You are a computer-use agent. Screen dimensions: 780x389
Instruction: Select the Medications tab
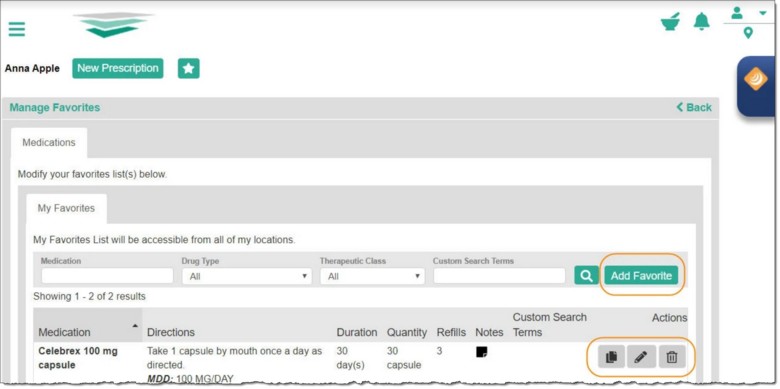49,143
